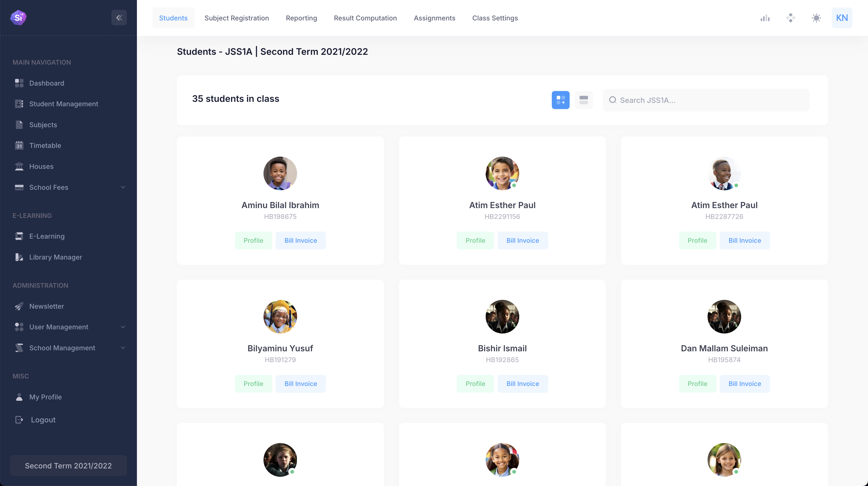Click the Logout link
Screen dimensions: 868x486
(x=43, y=420)
